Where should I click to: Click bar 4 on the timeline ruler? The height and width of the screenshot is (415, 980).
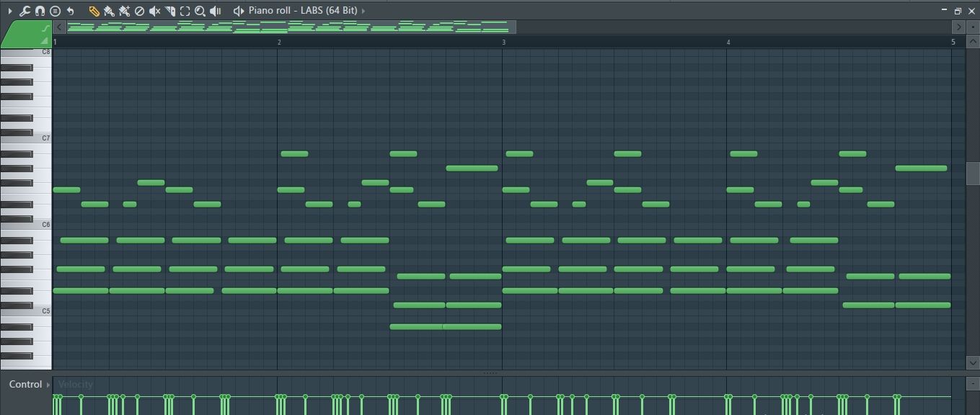[728, 42]
